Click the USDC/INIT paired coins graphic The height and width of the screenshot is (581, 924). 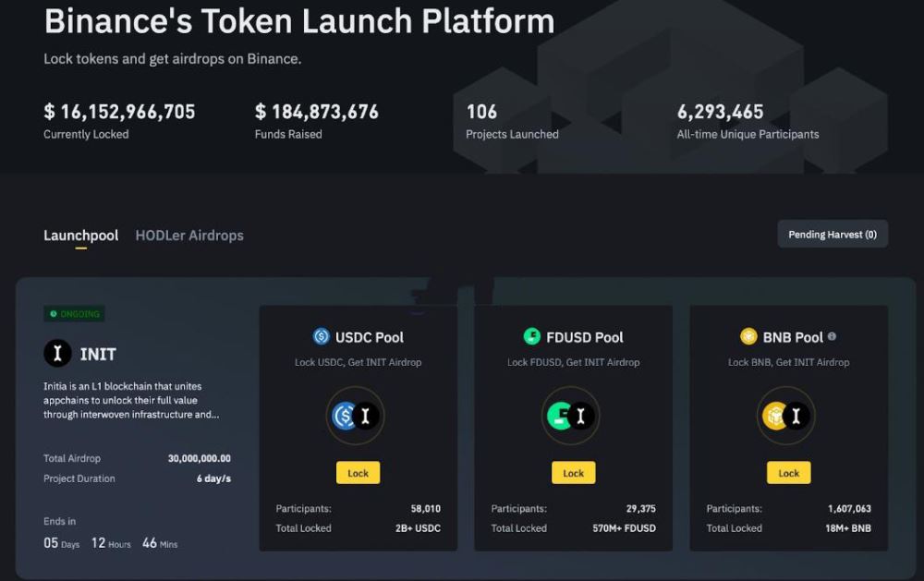[357, 417]
